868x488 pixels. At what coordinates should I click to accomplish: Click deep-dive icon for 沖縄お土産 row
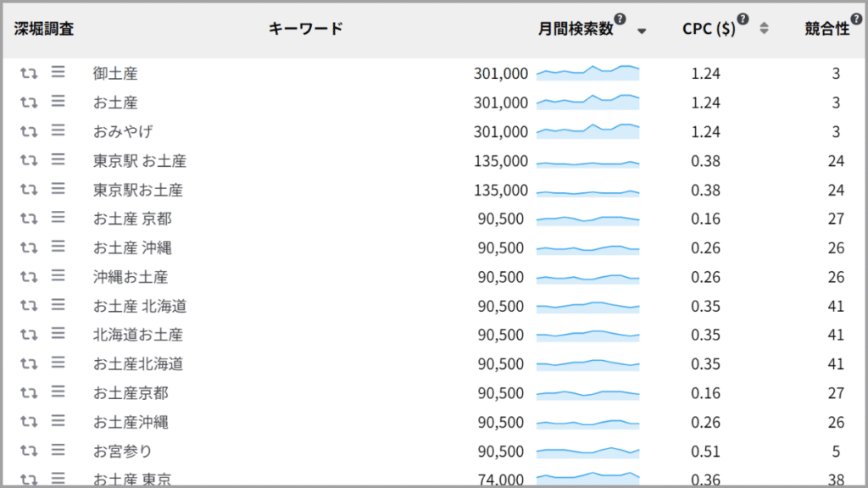(x=29, y=277)
